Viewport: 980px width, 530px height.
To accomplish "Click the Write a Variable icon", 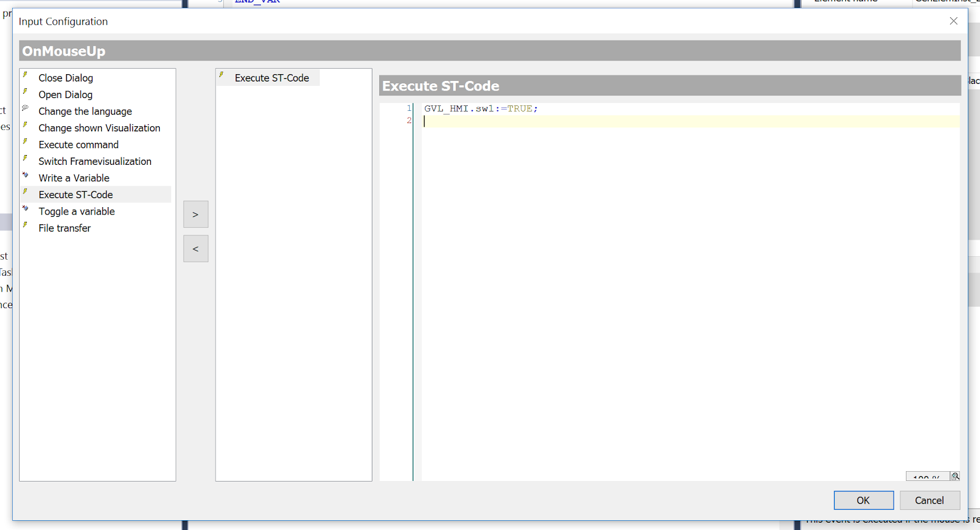I will (x=25, y=175).
